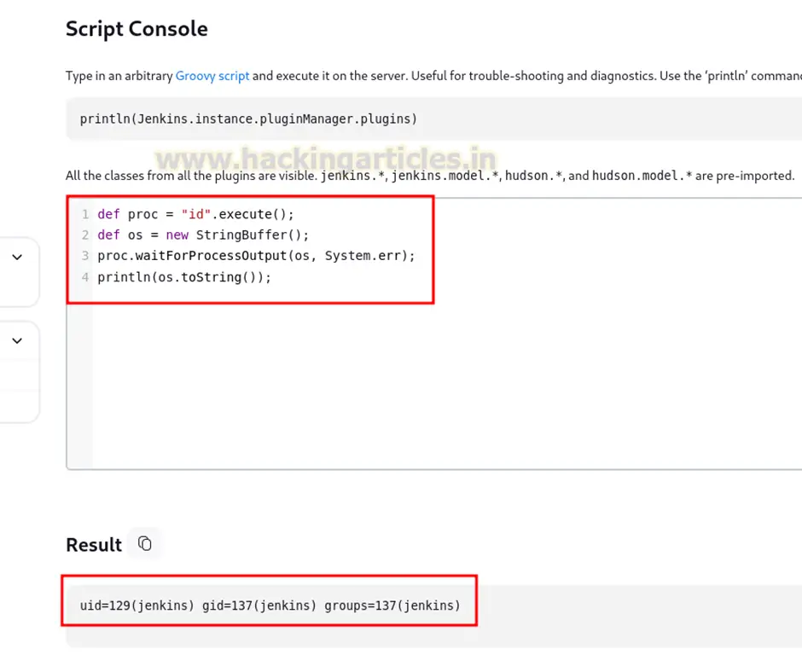
Task: Click the println(os.toString()) code line
Action: 184,277
